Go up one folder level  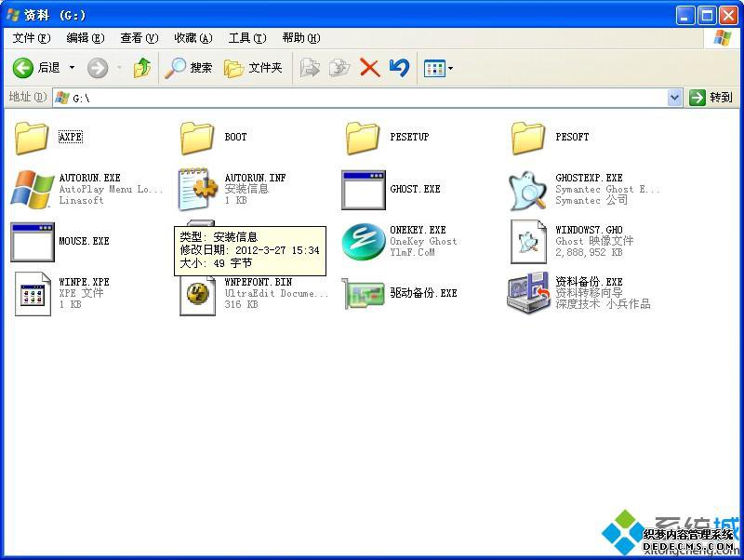point(142,68)
